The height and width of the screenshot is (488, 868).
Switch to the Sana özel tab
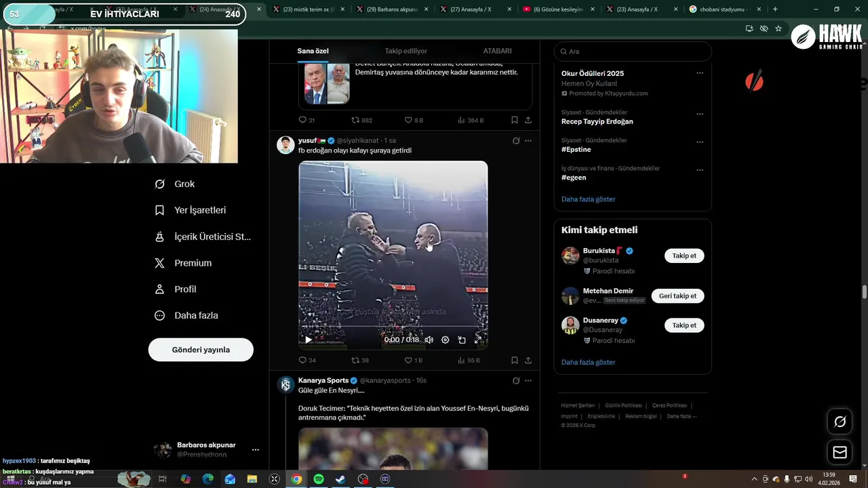[x=313, y=51]
